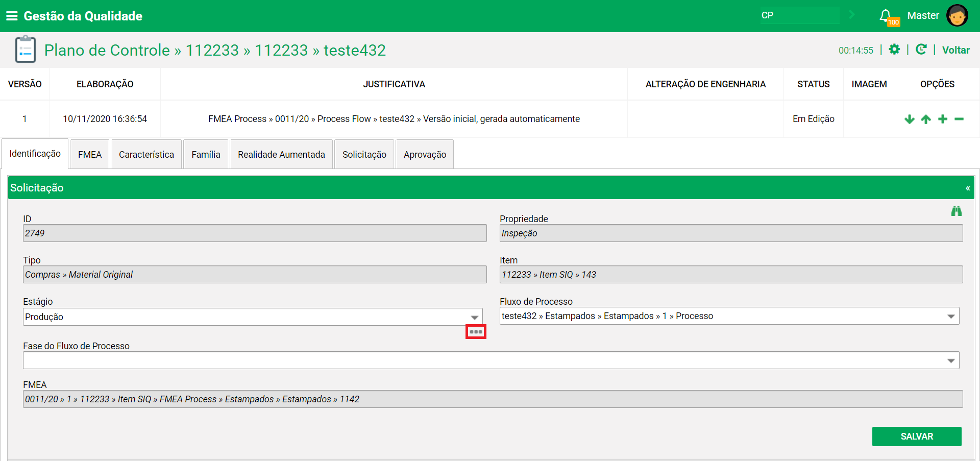
Task: Click the ELABORAÇÃO column header
Action: pos(105,84)
